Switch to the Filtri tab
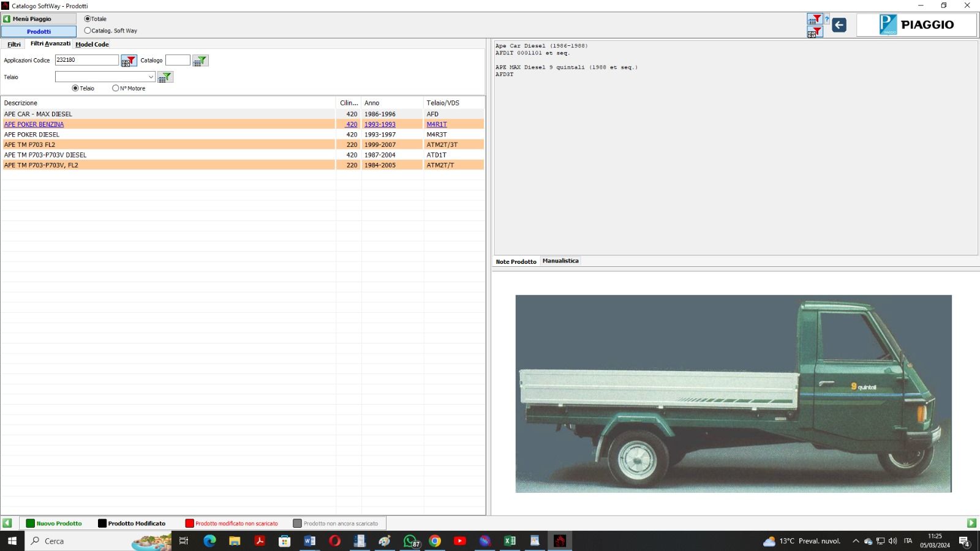The width and height of the screenshot is (980, 551). click(14, 44)
